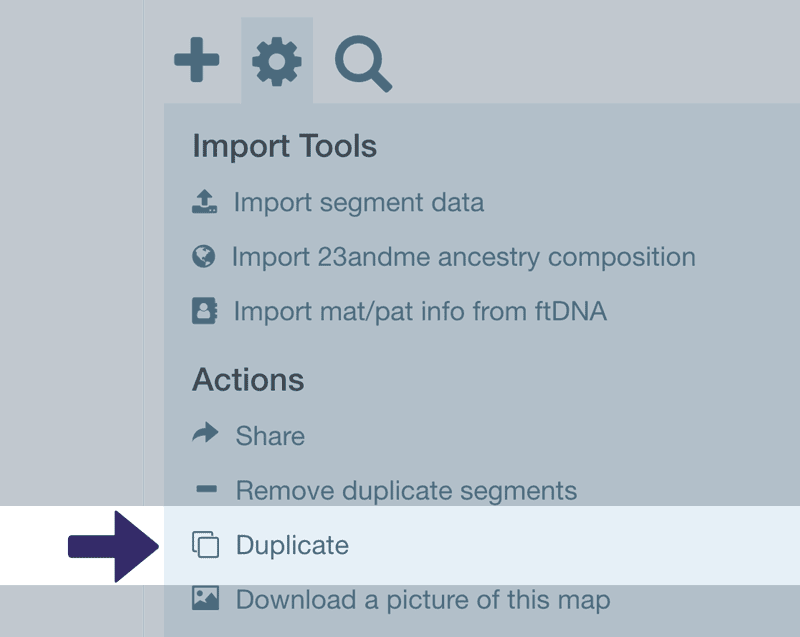Click the globe icon for 23andme import
The width and height of the screenshot is (800, 637).
[205, 256]
